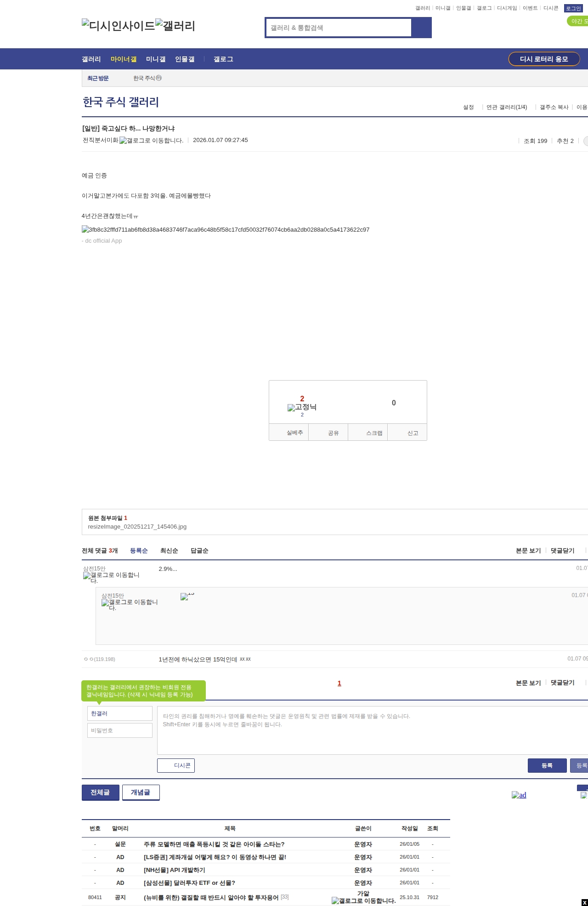Open the 디시콘 picker button
Image resolution: width=588 pixels, height=906 pixels.
(176, 765)
